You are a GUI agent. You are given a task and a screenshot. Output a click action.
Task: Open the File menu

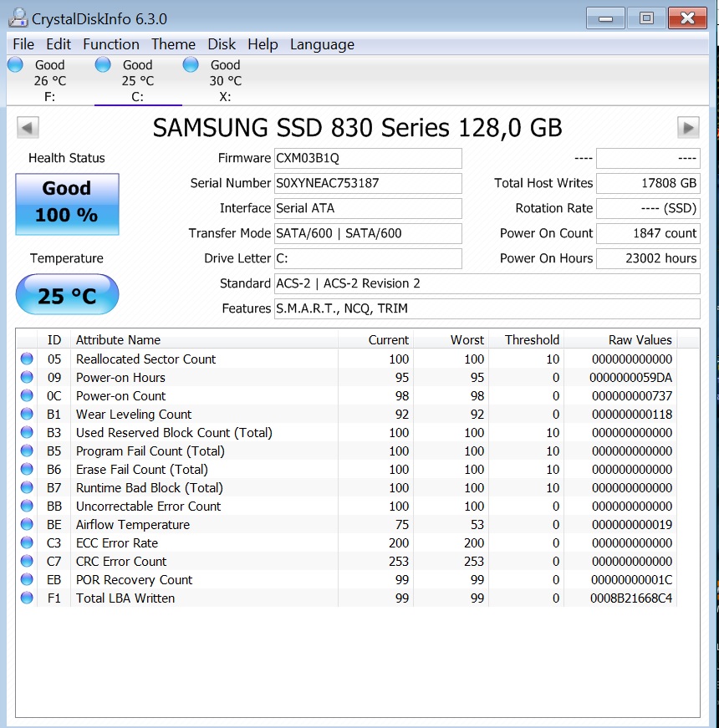23,44
